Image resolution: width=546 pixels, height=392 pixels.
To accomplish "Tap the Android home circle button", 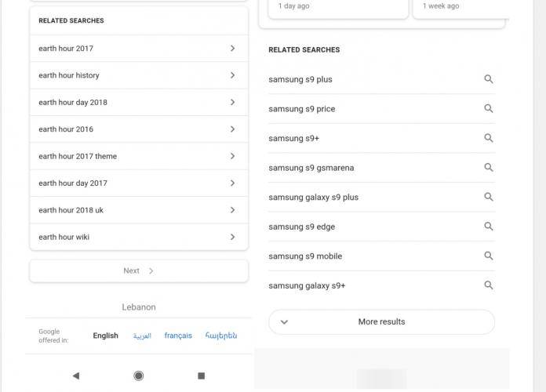I will coord(139,376).
